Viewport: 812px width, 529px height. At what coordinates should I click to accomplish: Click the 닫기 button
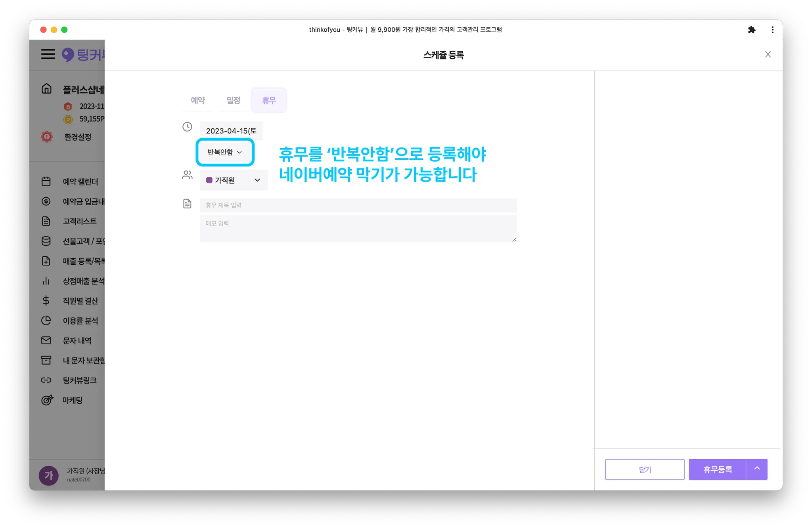pos(644,470)
